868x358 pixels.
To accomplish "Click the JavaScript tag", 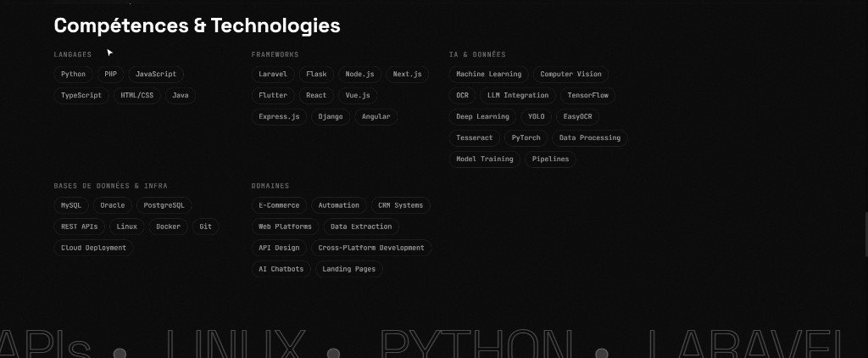I will pos(156,75).
